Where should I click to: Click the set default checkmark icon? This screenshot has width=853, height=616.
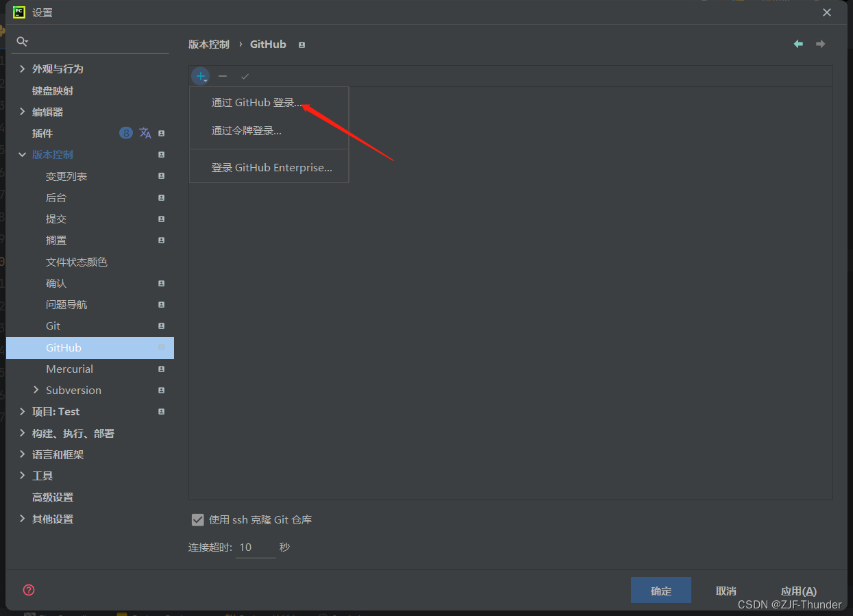tap(245, 76)
